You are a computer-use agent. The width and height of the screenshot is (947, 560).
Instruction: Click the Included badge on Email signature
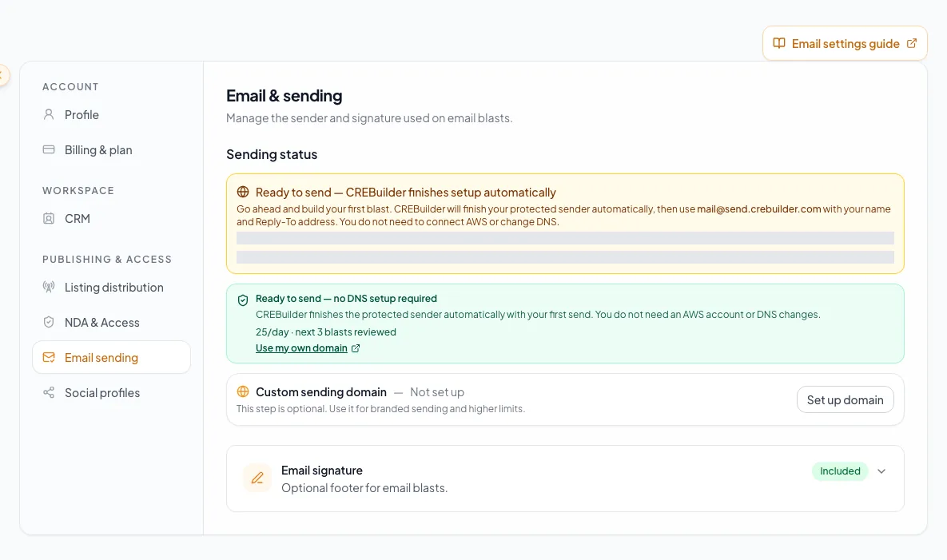click(840, 471)
